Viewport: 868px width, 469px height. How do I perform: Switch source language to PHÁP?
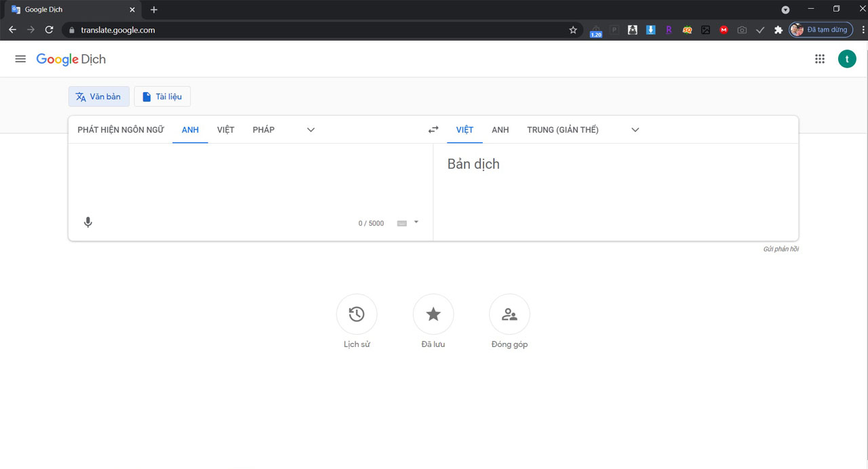pyautogui.click(x=263, y=129)
